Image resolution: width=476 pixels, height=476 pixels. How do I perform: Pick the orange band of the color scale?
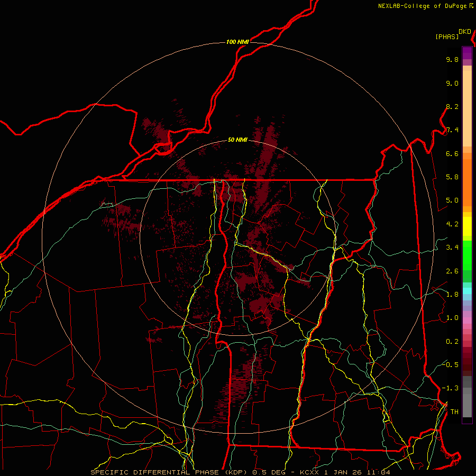(467, 182)
